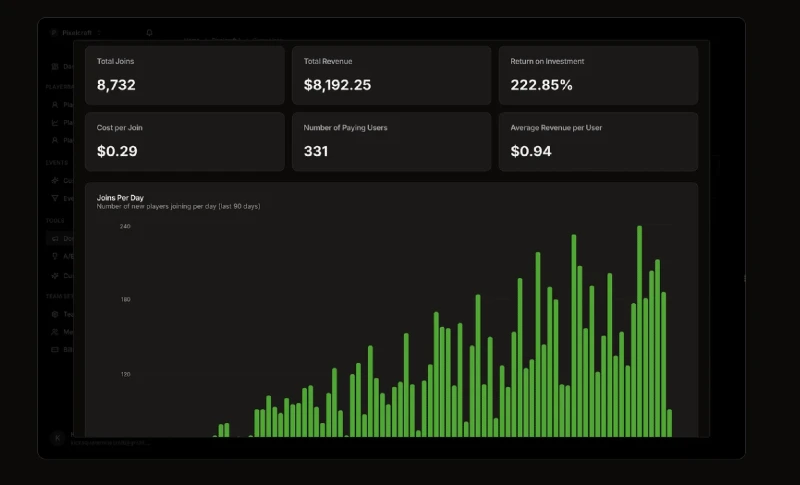Click the Cost per Join card
800x485 pixels.
(185, 142)
